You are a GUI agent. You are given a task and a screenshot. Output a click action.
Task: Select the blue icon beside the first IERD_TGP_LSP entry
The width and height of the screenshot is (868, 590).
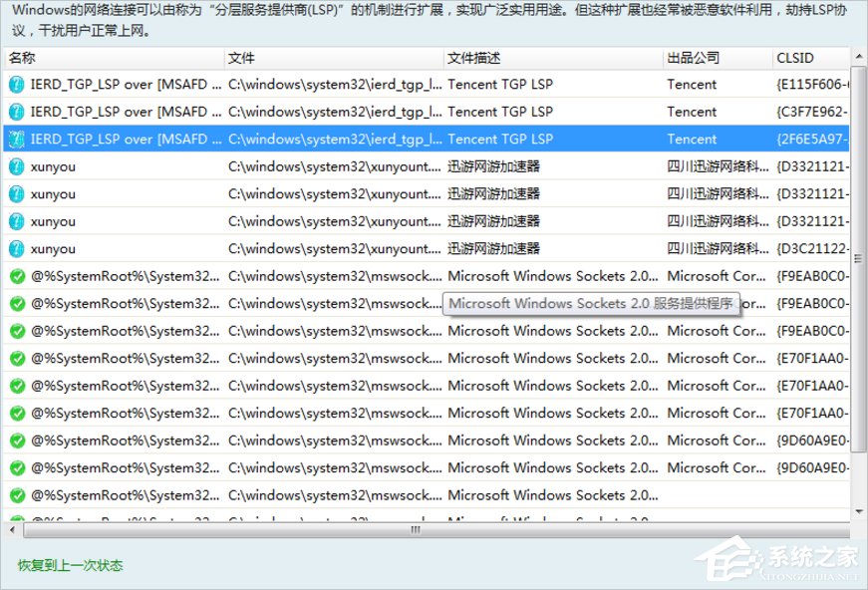pyautogui.click(x=19, y=84)
